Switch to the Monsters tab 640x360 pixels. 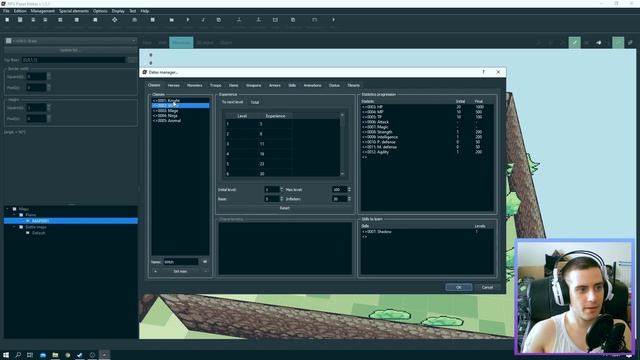pyautogui.click(x=194, y=85)
